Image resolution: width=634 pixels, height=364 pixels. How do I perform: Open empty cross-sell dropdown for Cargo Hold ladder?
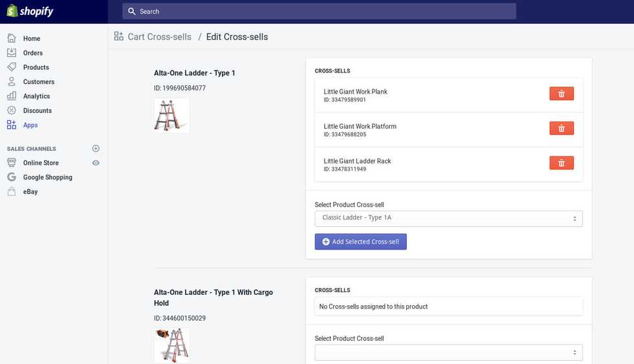pos(448,352)
